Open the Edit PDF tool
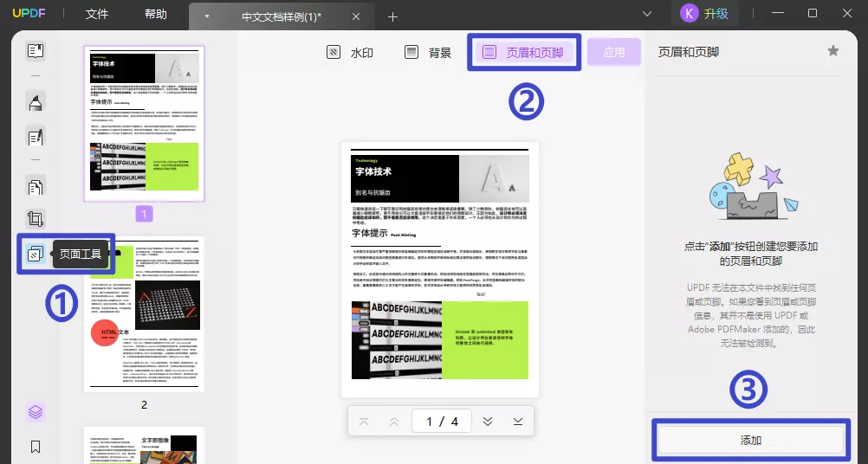The height and width of the screenshot is (464, 868). point(36,137)
